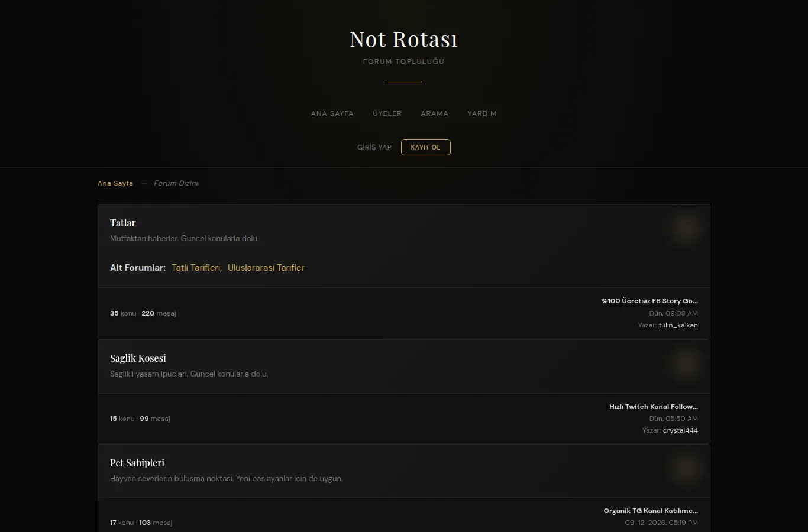Open the Saglik Kosesi forum

(138, 358)
